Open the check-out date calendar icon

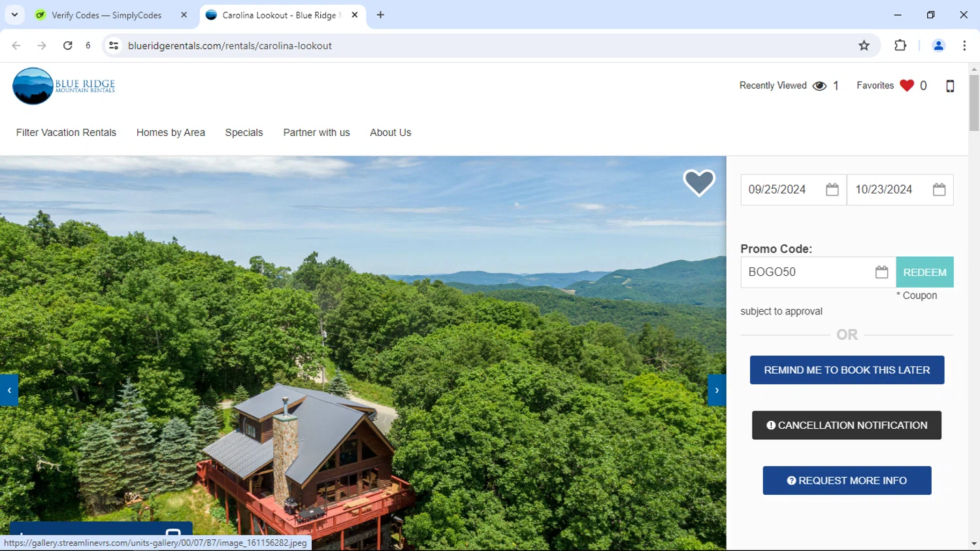(x=939, y=190)
